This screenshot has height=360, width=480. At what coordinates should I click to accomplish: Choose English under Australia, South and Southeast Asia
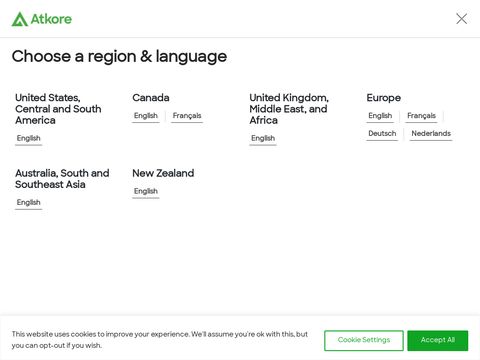coord(29,202)
